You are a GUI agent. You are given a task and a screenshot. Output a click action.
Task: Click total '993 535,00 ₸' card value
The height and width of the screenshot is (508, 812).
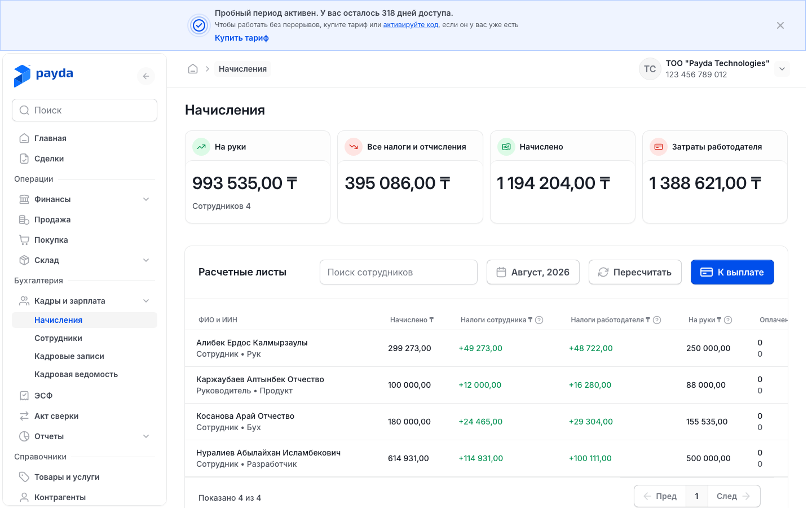pos(245,183)
